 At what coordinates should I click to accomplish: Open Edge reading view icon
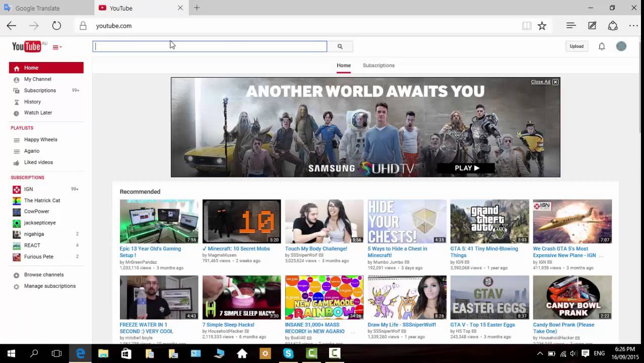click(x=527, y=26)
